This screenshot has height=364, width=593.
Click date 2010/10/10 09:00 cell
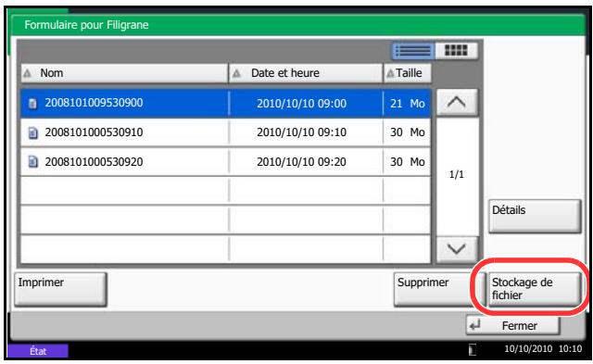(306, 103)
